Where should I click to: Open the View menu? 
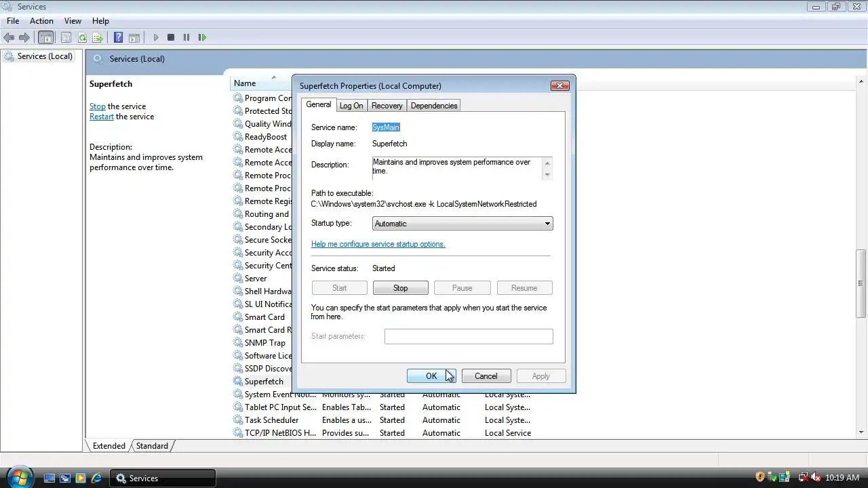coord(73,21)
